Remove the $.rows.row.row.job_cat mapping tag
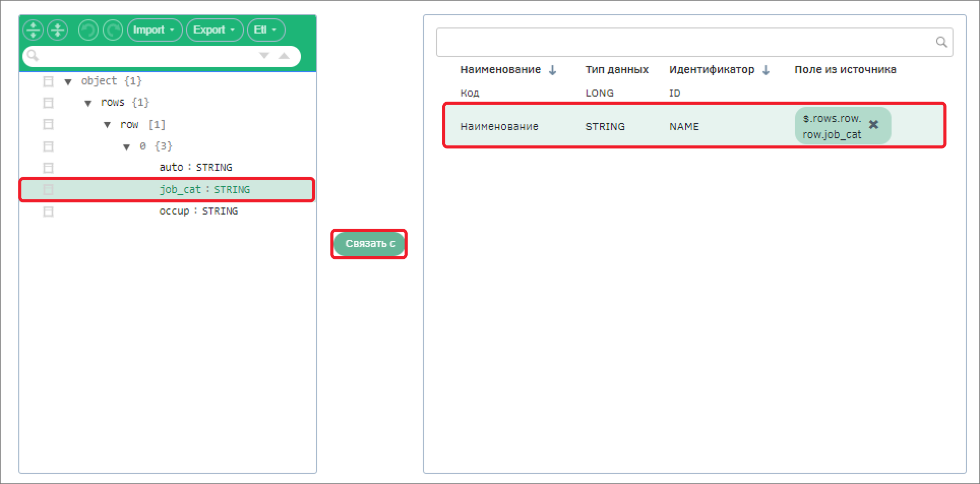 873,125
